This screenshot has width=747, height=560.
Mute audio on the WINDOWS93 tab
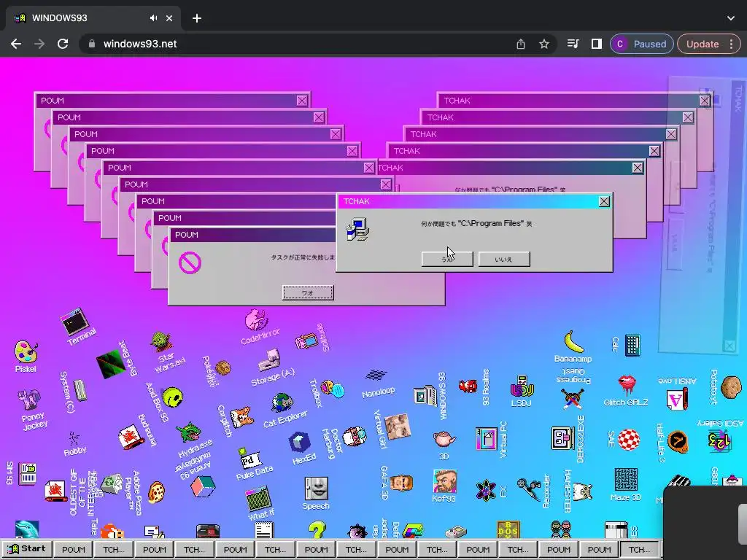[153, 18]
